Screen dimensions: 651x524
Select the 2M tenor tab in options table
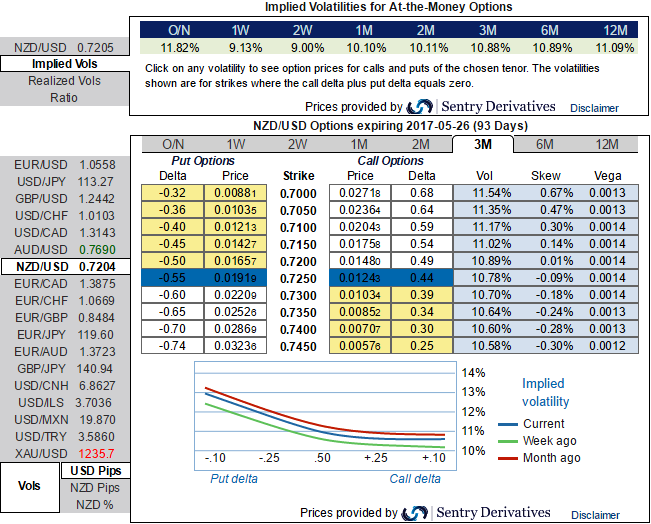point(421,144)
